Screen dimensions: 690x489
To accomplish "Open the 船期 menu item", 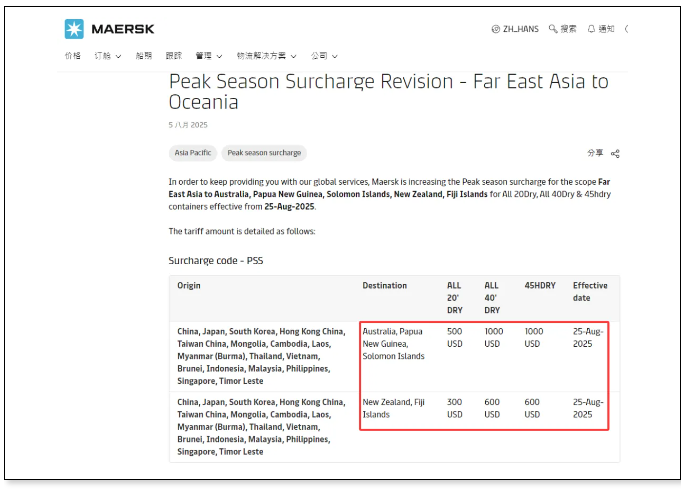I will [143, 55].
